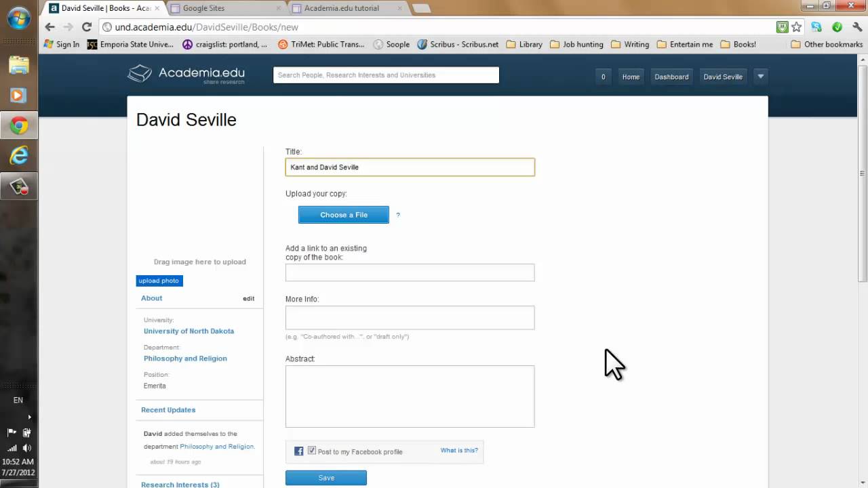Open the Emporia State Unive bookmark

pos(130,44)
